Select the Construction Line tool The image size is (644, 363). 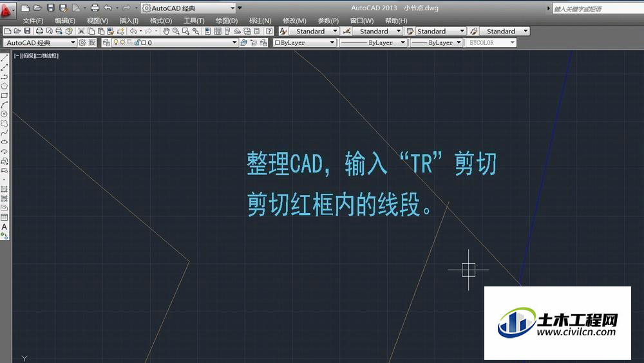click(4, 68)
